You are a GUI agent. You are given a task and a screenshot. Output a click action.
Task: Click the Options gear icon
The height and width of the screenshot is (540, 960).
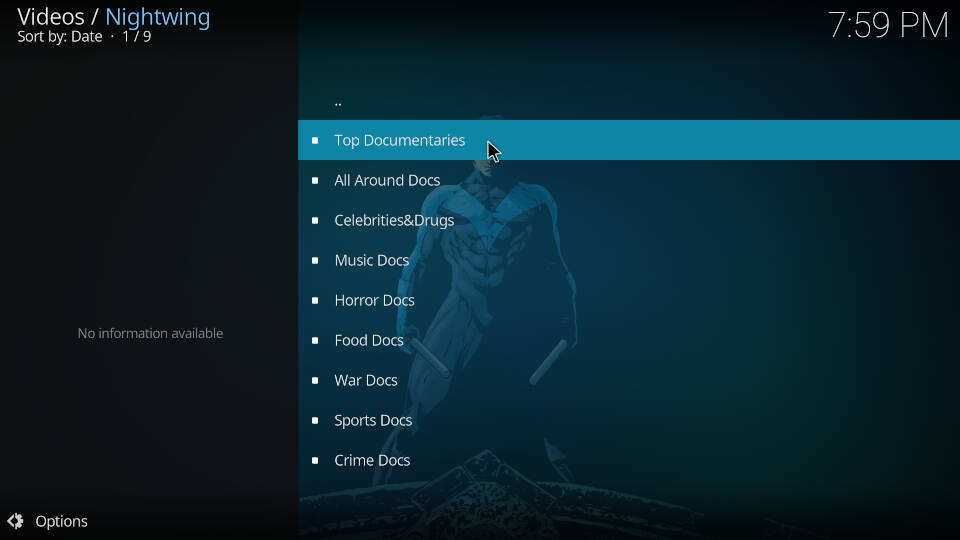[15, 521]
